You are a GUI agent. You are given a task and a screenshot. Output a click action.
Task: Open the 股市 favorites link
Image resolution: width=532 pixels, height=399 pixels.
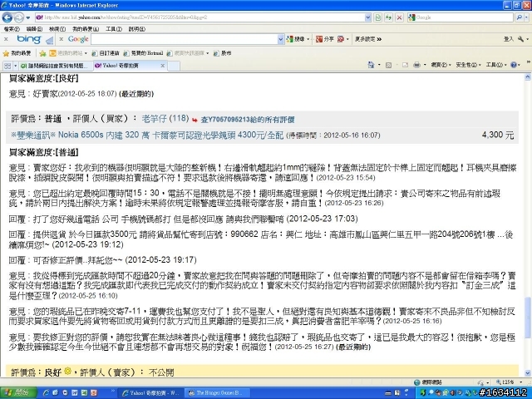pyautogui.click(x=223, y=53)
